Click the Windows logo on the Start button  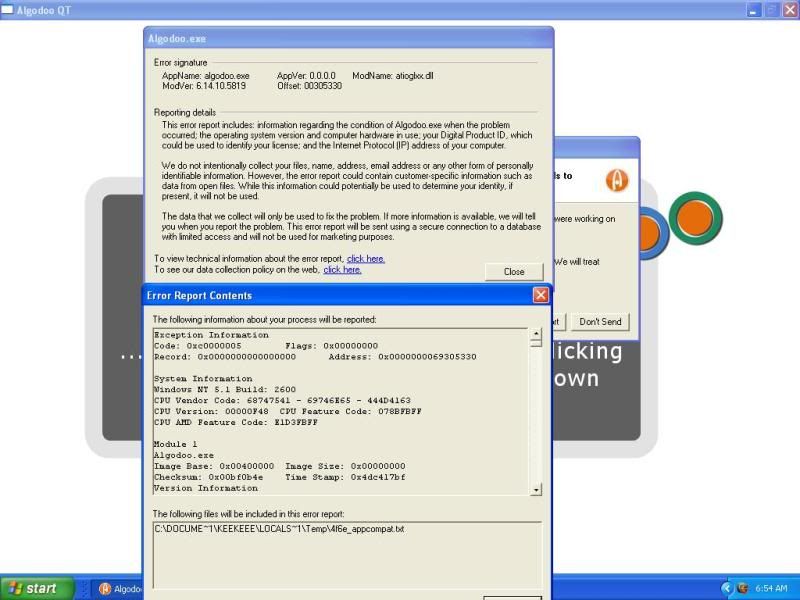pyautogui.click(x=14, y=589)
